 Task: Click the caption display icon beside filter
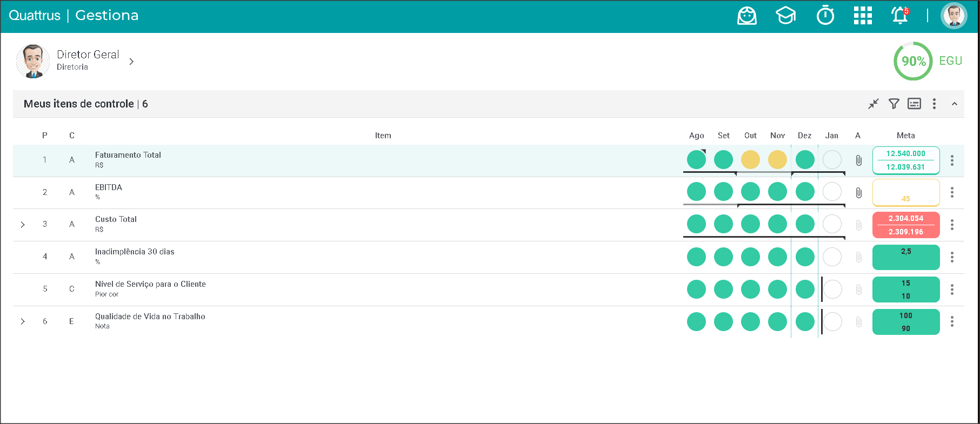tap(914, 104)
